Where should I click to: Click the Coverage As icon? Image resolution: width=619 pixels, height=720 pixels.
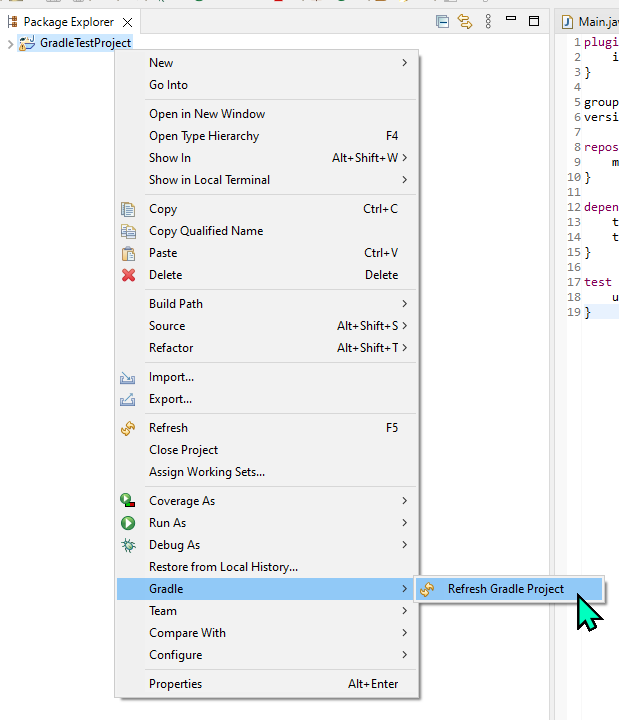click(128, 501)
